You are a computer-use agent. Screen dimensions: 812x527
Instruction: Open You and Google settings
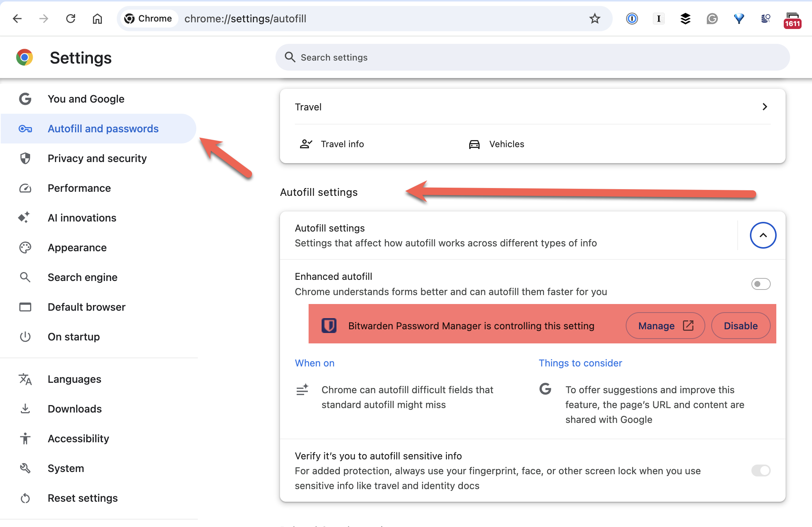pyautogui.click(x=99, y=99)
